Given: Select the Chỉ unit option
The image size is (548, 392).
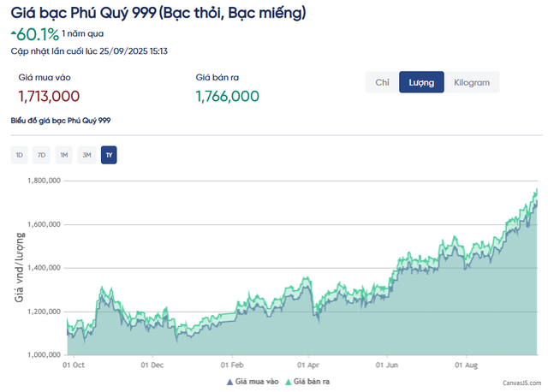Looking at the screenshot, I should [x=382, y=82].
